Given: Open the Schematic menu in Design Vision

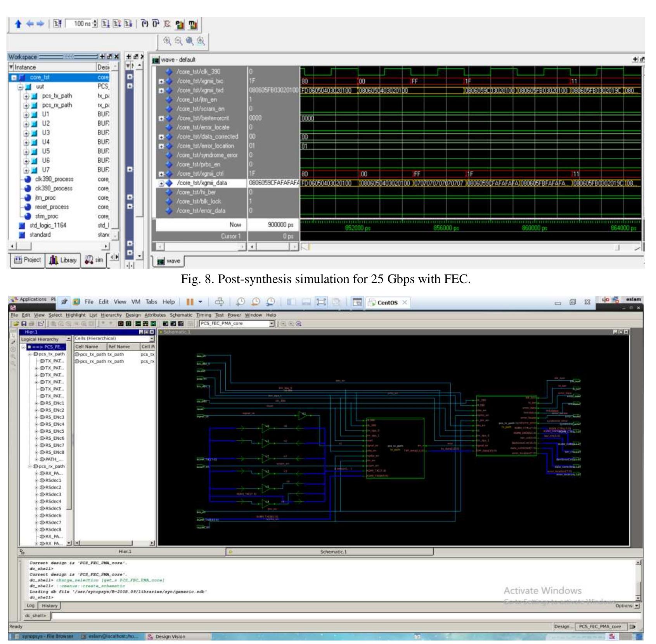Looking at the screenshot, I should click(x=181, y=315).
